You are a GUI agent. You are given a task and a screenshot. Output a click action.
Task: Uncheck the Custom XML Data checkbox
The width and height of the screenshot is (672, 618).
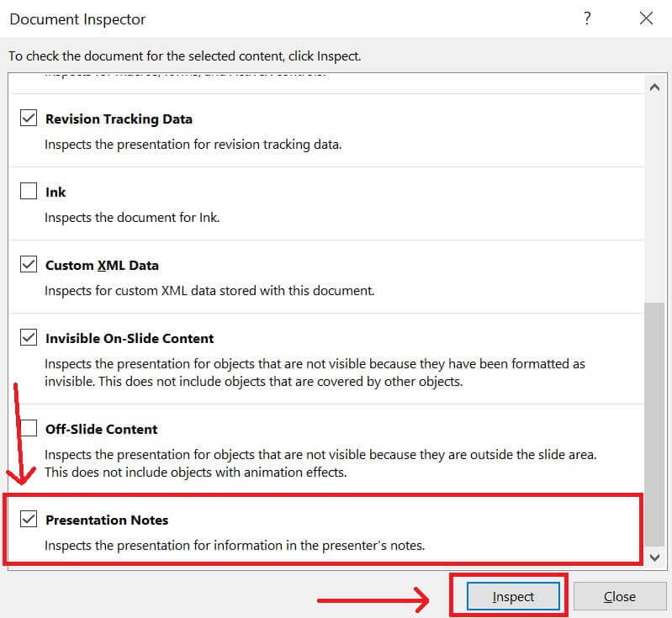pos(29,265)
